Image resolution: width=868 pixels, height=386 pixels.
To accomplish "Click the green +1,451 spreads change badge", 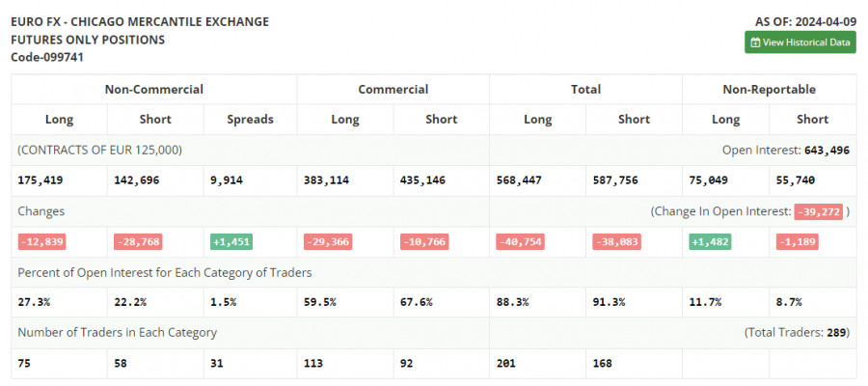I will [231, 242].
